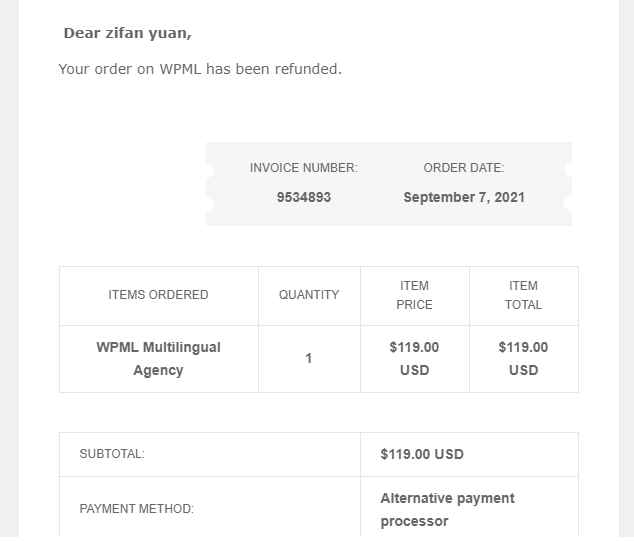Select 'Alternative payment processor' text
This screenshot has height=541, width=634.
(x=447, y=509)
